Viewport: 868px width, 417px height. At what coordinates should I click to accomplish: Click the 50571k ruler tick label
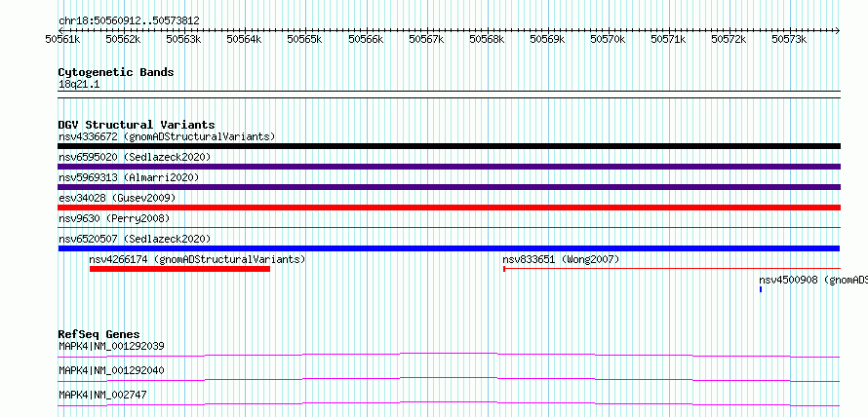coord(669,39)
